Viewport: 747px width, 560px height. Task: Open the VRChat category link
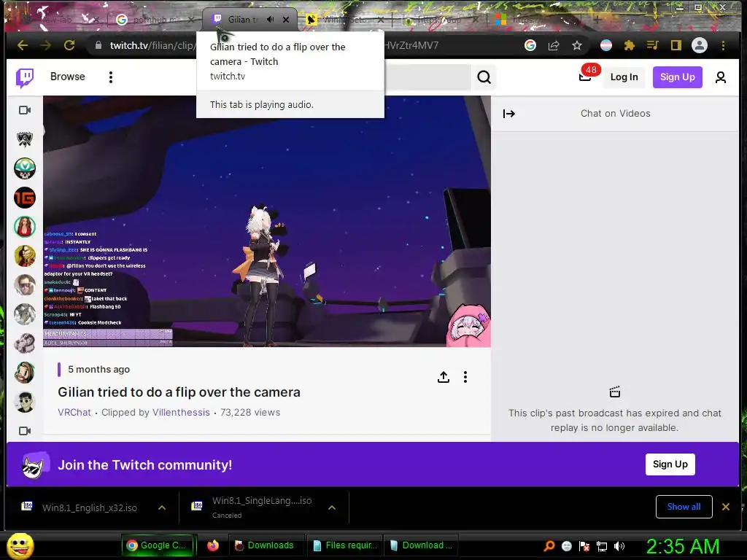pos(74,413)
